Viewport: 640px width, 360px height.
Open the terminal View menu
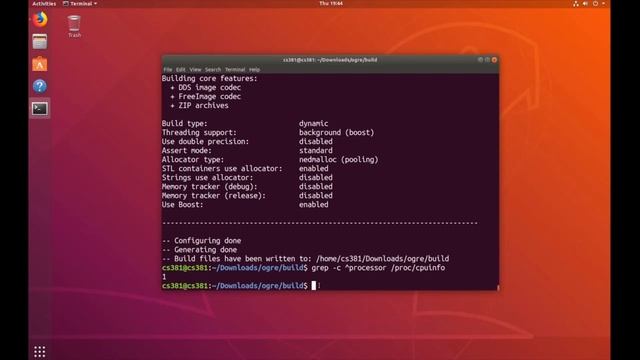(x=195, y=69)
